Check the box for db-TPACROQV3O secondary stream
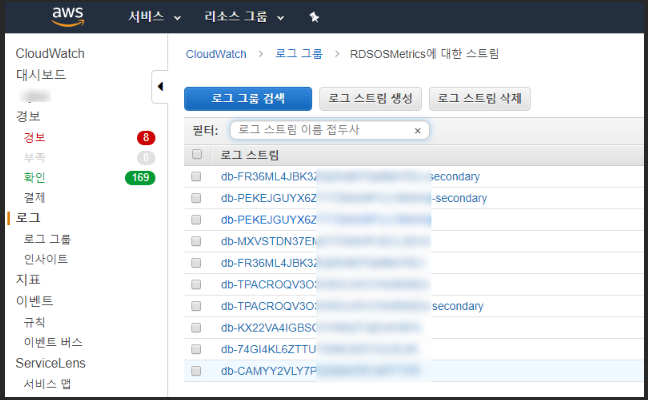This screenshot has height=400, width=648. [196, 306]
